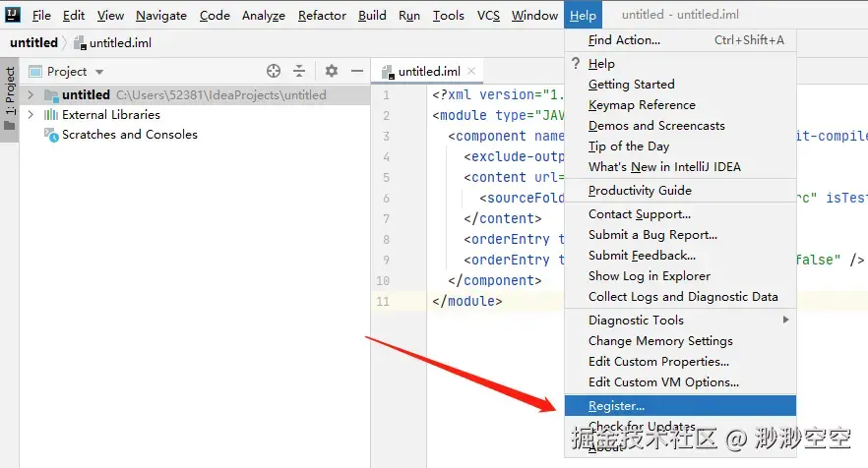Close the Help menu in menu bar
This screenshot has height=468, width=868.
[x=583, y=16]
